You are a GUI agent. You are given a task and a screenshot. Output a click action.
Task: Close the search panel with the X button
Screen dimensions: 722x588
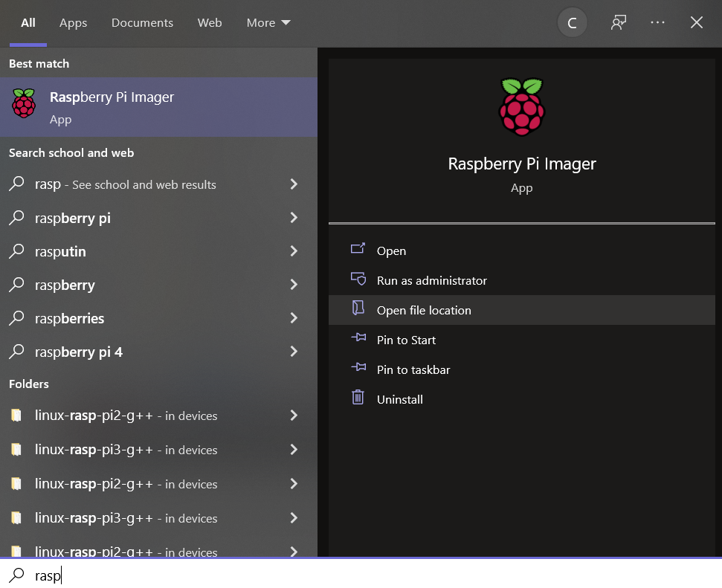click(696, 22)
